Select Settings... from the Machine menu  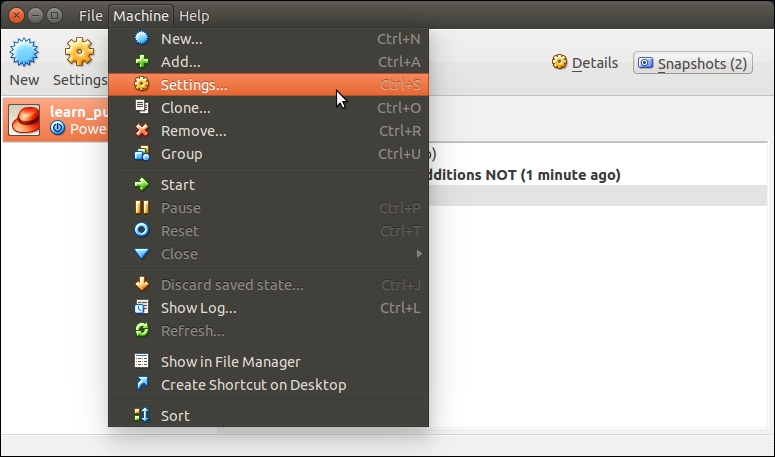click(x=194, y=85)
